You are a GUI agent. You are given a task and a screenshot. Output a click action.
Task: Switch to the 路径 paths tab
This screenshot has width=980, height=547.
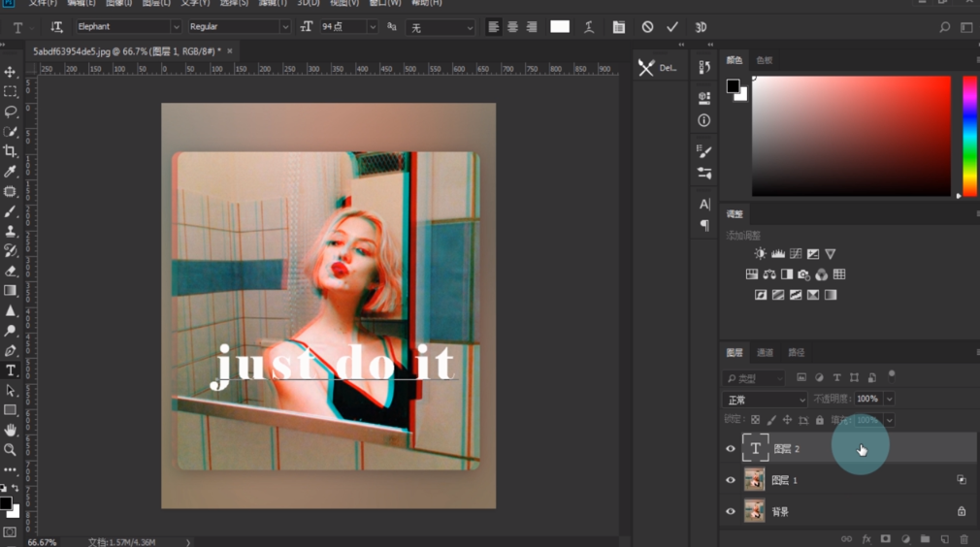tap(797, 352)
